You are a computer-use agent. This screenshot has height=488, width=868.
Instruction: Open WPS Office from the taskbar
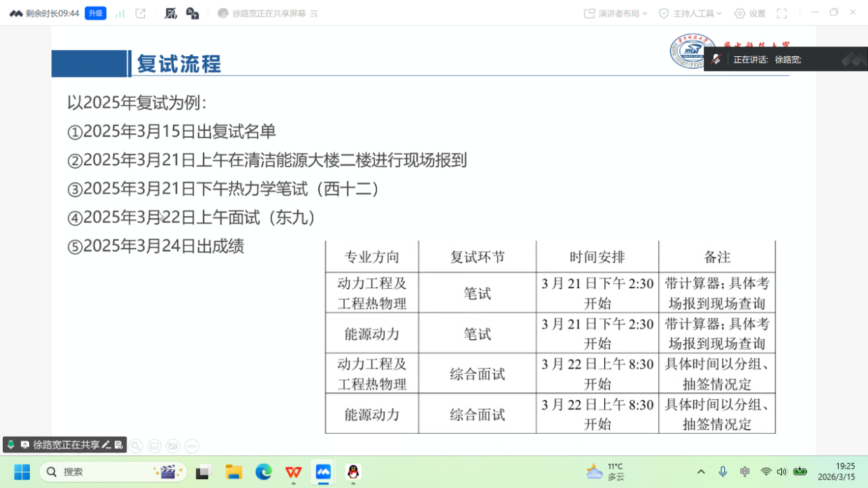click(294, 472)
